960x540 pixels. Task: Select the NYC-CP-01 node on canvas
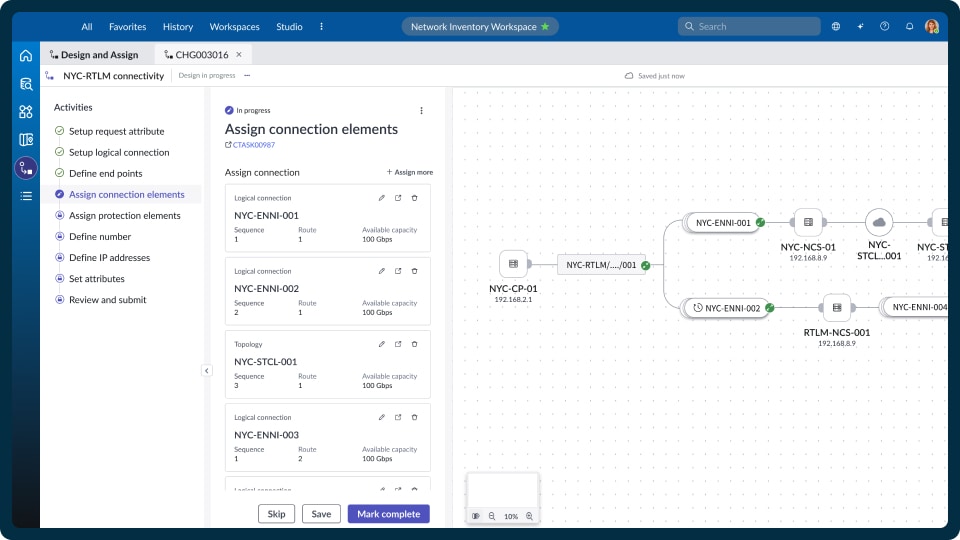click(x=513, y=264)
